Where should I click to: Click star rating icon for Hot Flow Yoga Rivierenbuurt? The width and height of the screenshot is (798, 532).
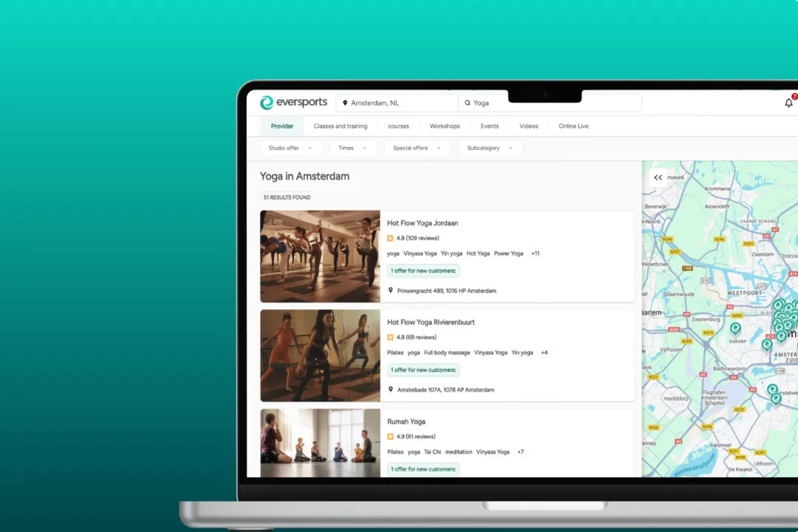click(390, 338)
